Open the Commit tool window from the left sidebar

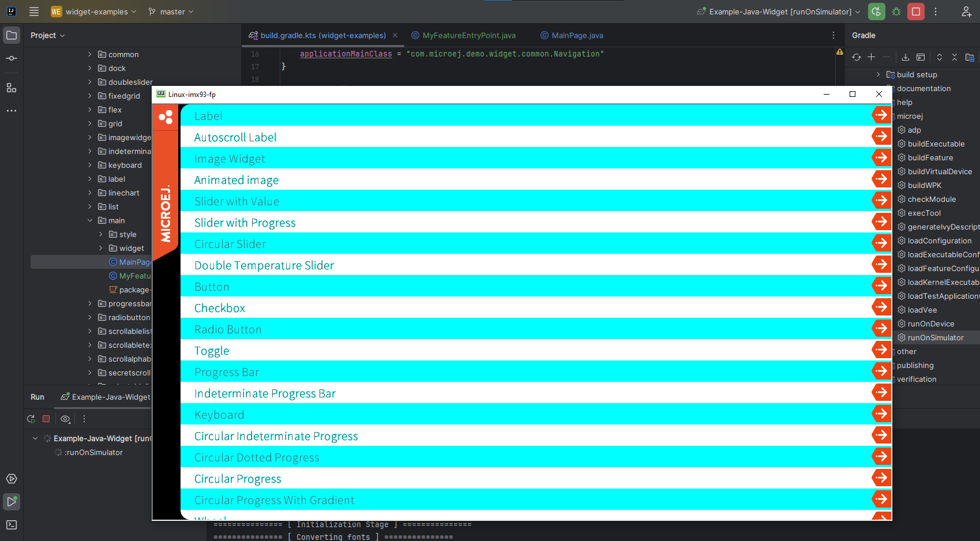click(11, 58)
